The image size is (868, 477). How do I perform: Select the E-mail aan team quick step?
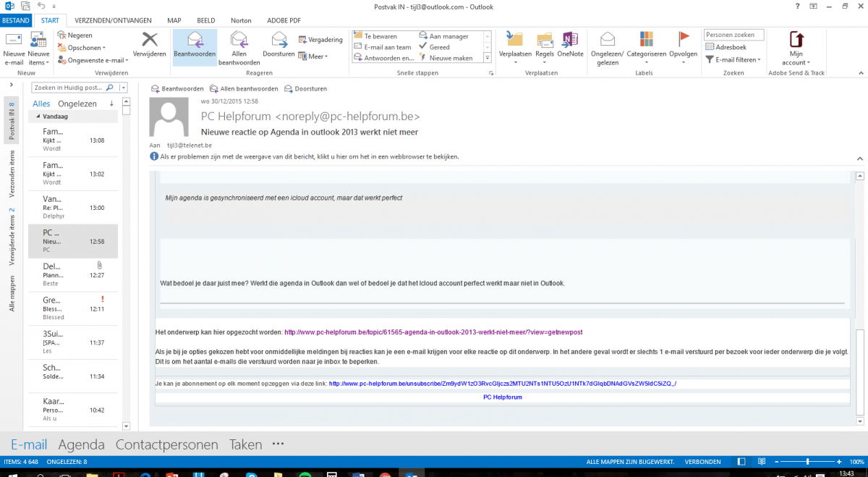coord(383,47)
